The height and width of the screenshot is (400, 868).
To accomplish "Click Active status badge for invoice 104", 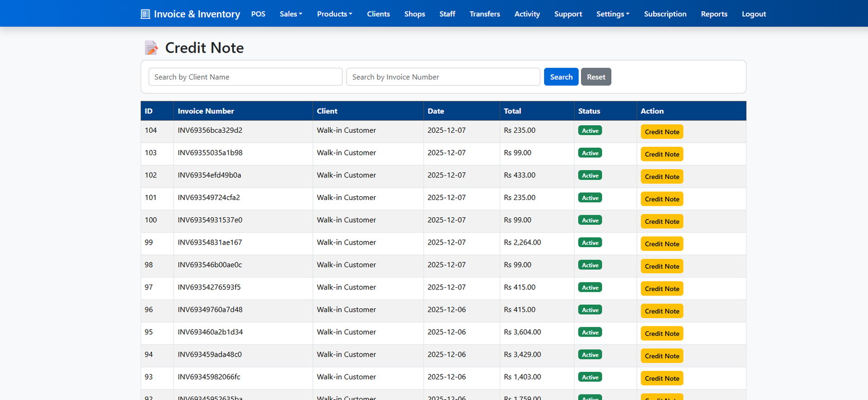I will [590, 131].
